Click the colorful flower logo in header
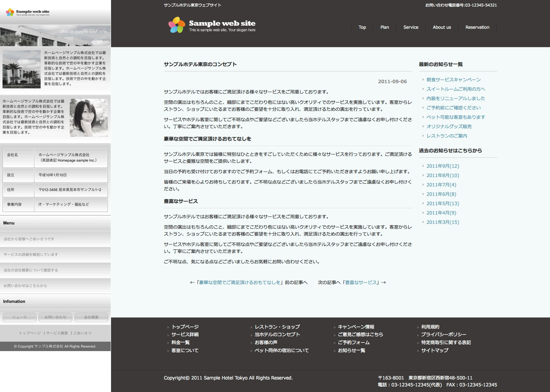550x392 pixels. click(x=177, y=25)
